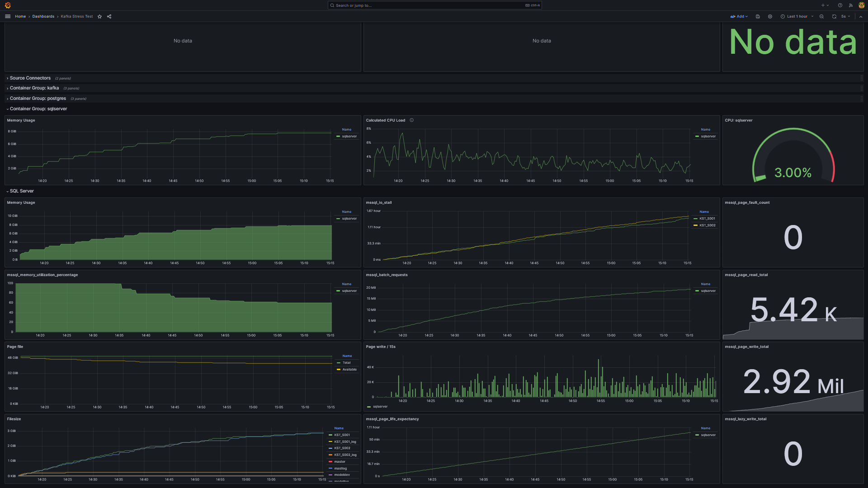Toggle KST_S002 series in mssql_io_stall legend
The image size is (868, 488).
click(x=707, y=225)
